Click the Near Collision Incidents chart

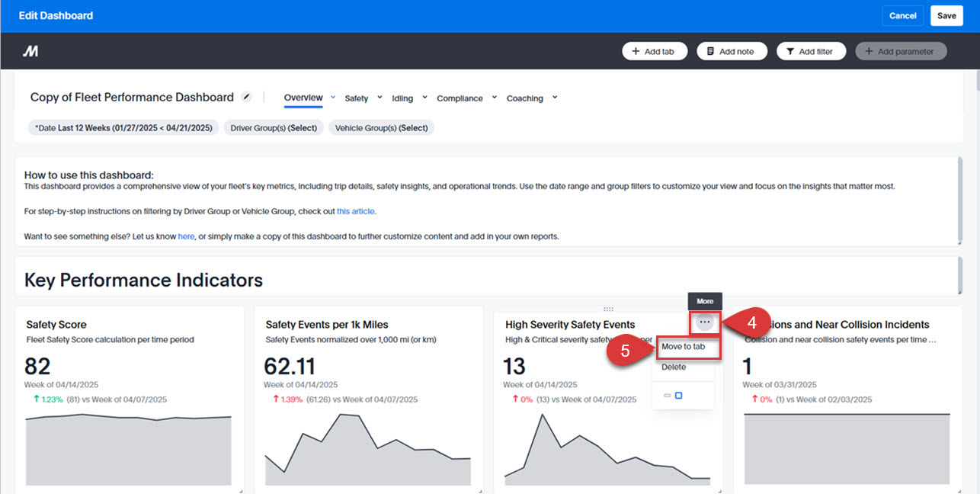click(x=847, y=450)
